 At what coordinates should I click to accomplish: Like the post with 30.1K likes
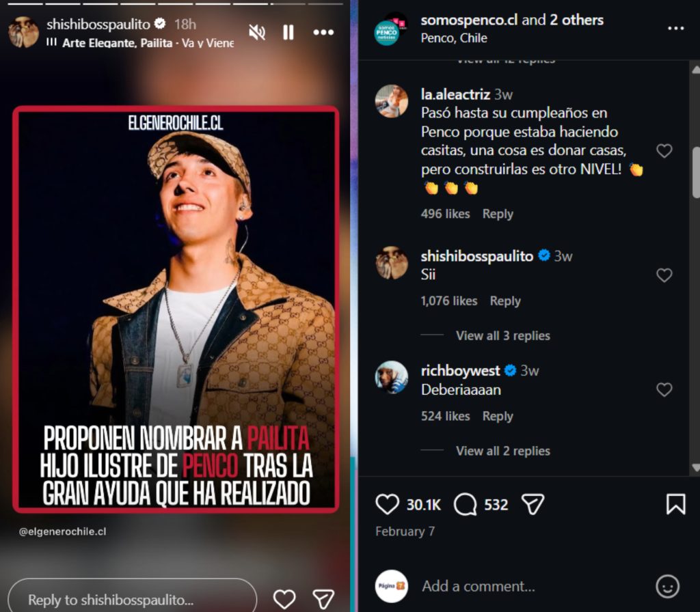pos(388,505)
